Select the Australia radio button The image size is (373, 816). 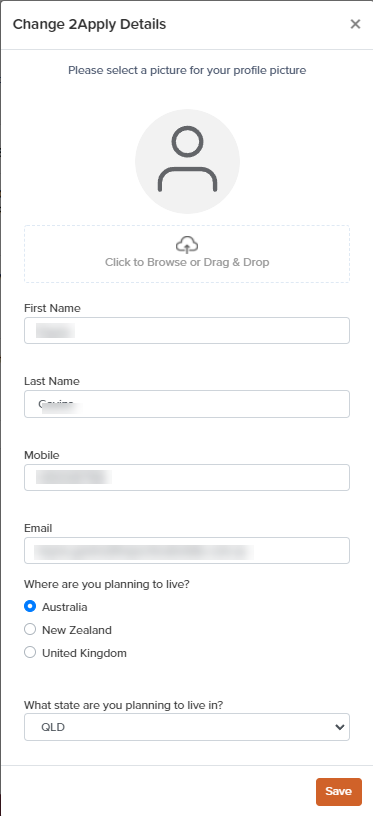point(30,606)
